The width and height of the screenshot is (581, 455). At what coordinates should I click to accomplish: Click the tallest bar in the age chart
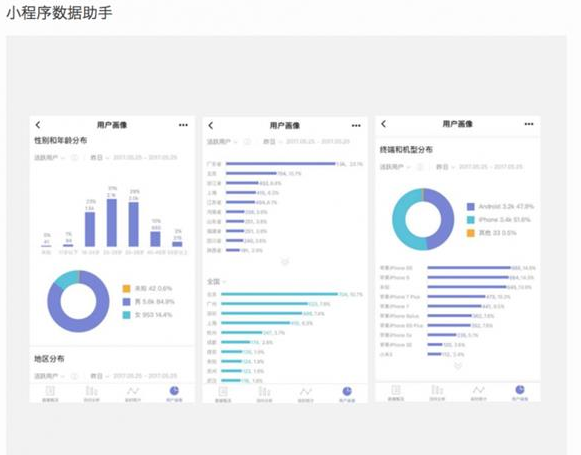112,223
